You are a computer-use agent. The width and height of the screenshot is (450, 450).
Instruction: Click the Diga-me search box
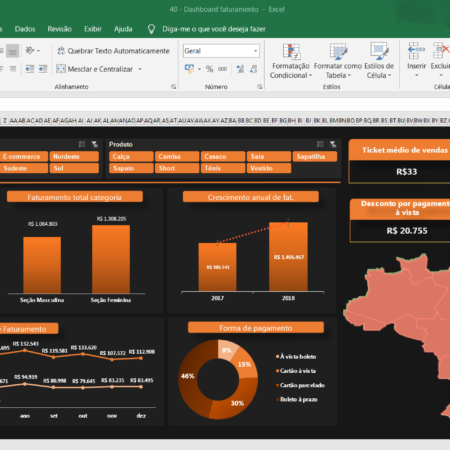coord(214,29)
